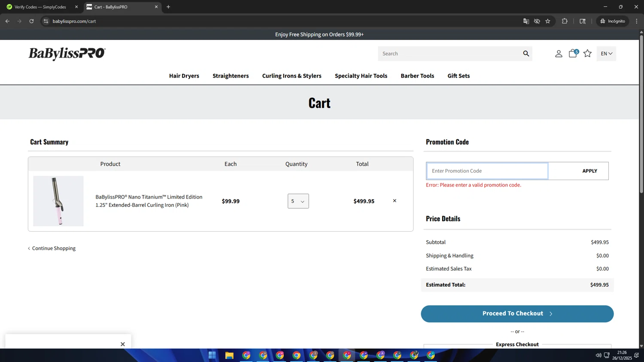The width and height of the screenshot is (644, 362).
Task: Open the Hair Dryers menu
Action: point(184,76)
